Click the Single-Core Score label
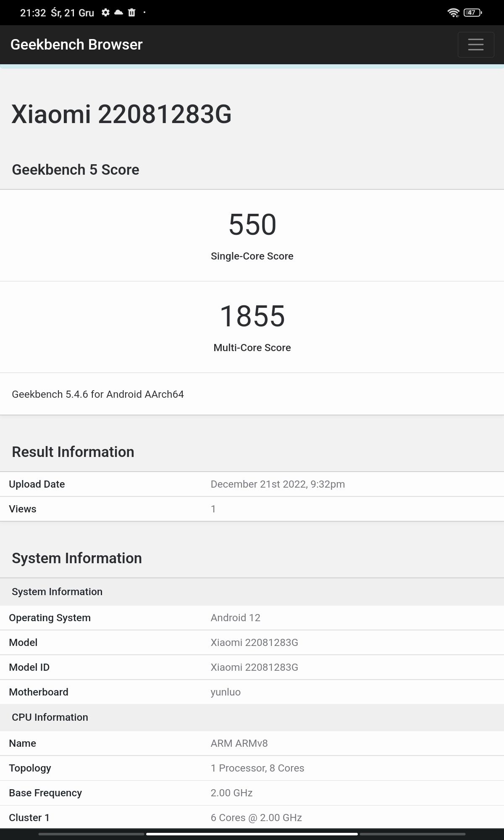Image resolution: width=504 pixels, height=840 pixels. (x=252, y=256)
